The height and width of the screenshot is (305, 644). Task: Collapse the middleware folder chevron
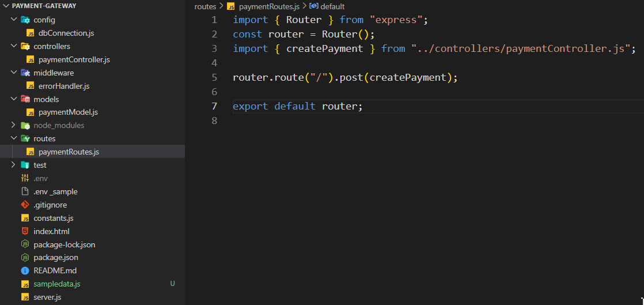pyautogui.click(x=13, y=72)
